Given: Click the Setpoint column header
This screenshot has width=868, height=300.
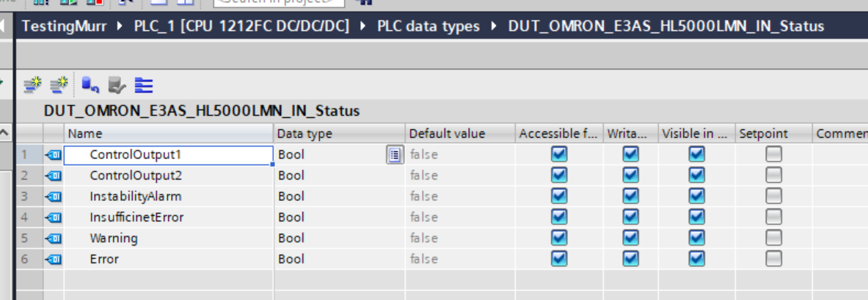Looking at the screenshot, I should [x=773, y=133].
